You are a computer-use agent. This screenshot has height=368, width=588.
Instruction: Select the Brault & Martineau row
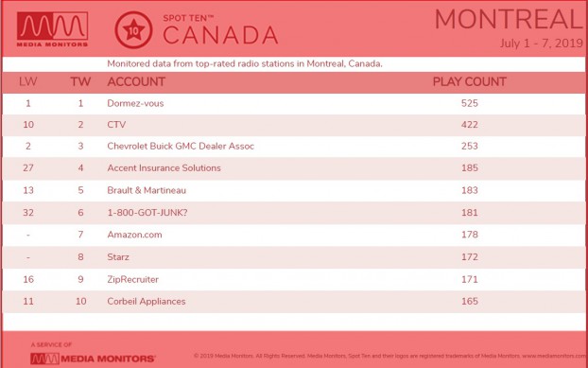pos(294,190)
